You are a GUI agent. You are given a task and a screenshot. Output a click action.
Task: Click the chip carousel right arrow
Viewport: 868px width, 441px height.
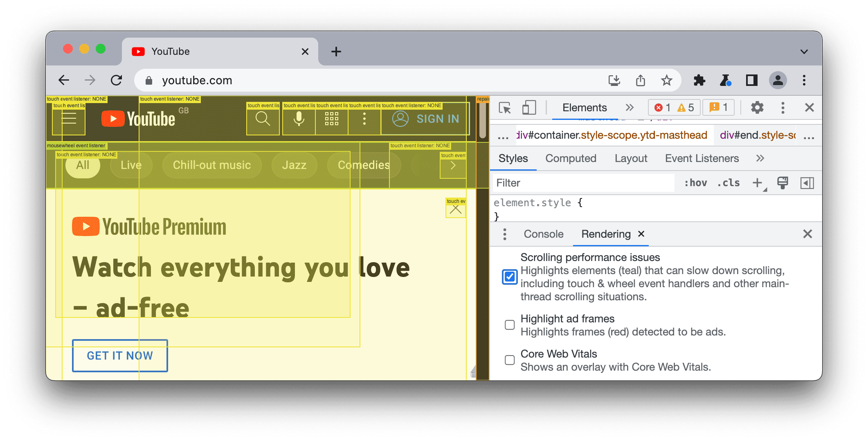[x=453, y=165]
